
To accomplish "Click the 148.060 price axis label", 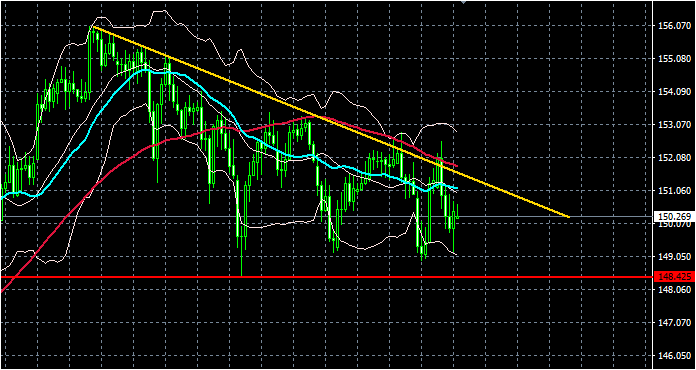I will coord(673,290).
